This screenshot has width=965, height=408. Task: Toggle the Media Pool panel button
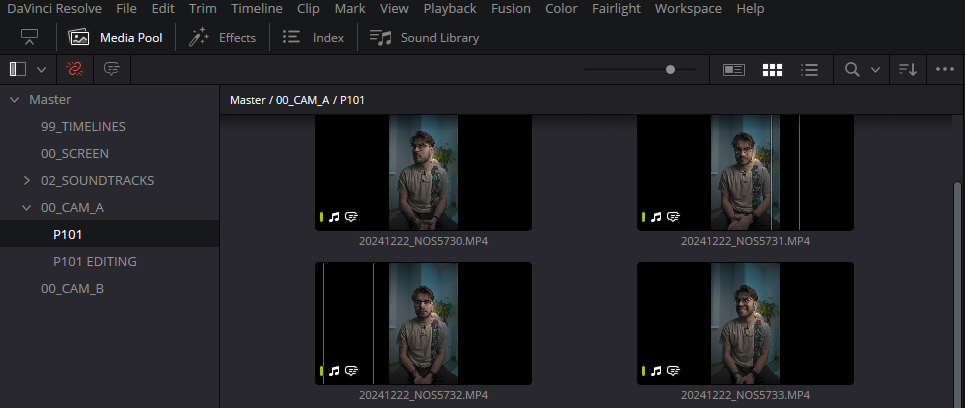coord(115,38)
